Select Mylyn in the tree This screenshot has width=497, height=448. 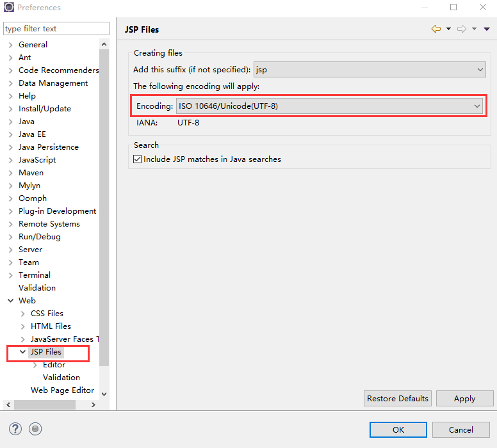(x=29, y=186)
